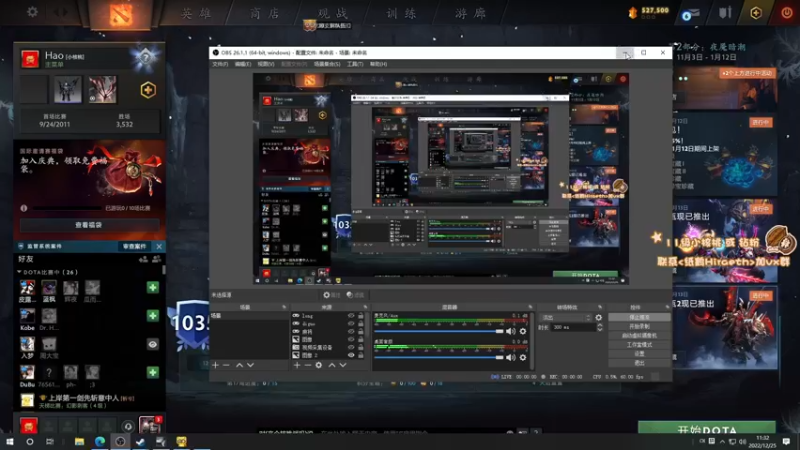Click the 审查案件 button
800x450 pixels.
click(x=135, y=246)
